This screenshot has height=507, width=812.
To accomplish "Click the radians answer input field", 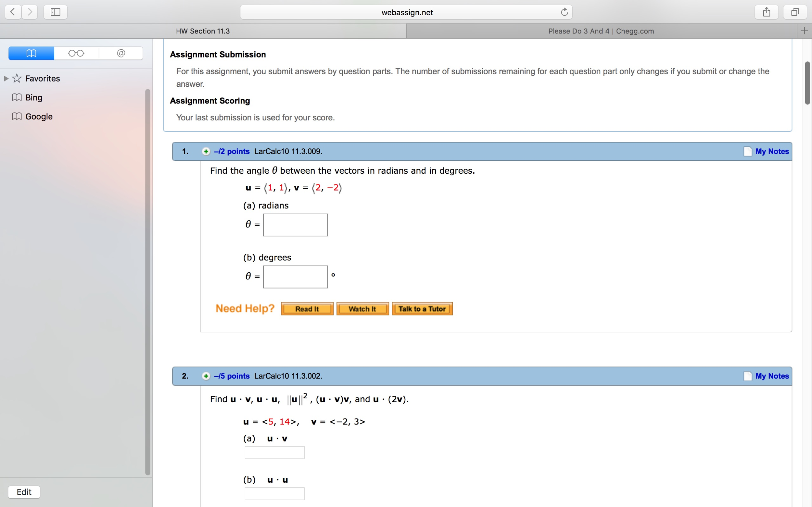I will 295,225.
